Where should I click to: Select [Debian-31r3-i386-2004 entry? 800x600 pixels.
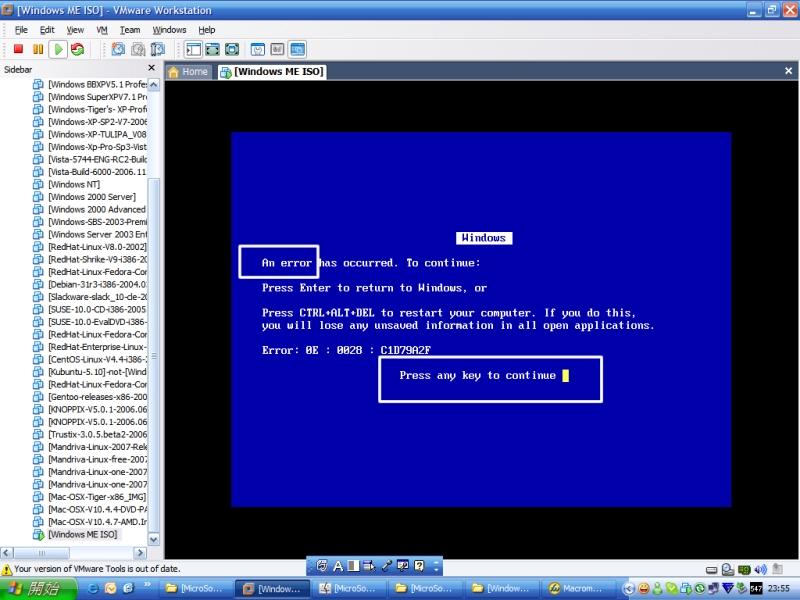90,284
